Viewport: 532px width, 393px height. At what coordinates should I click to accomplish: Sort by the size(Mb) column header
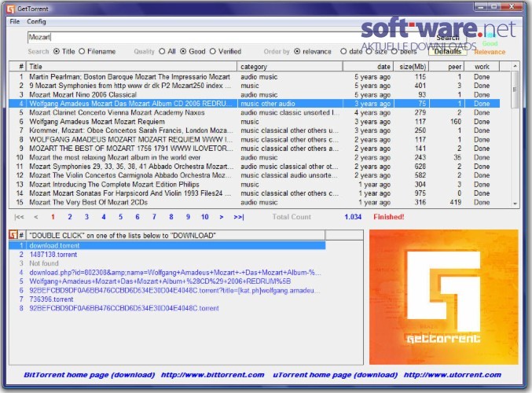pyautogui.click(x=411, y=67)
